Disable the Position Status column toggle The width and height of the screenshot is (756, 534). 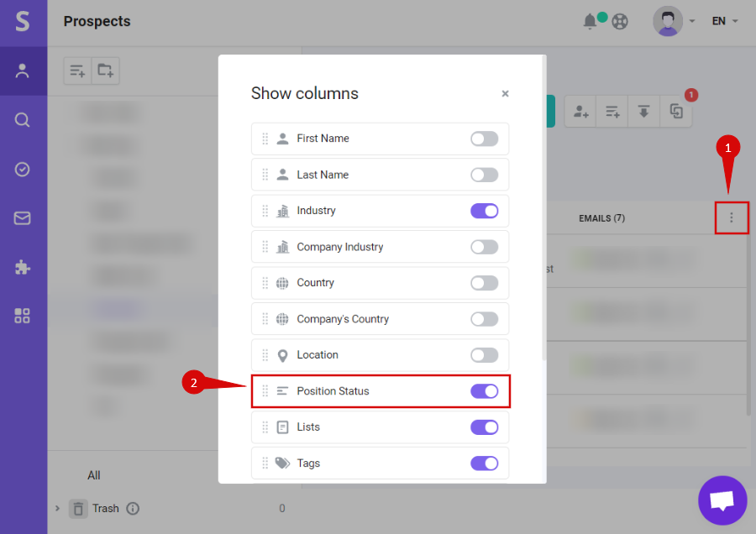coord(484,391)
